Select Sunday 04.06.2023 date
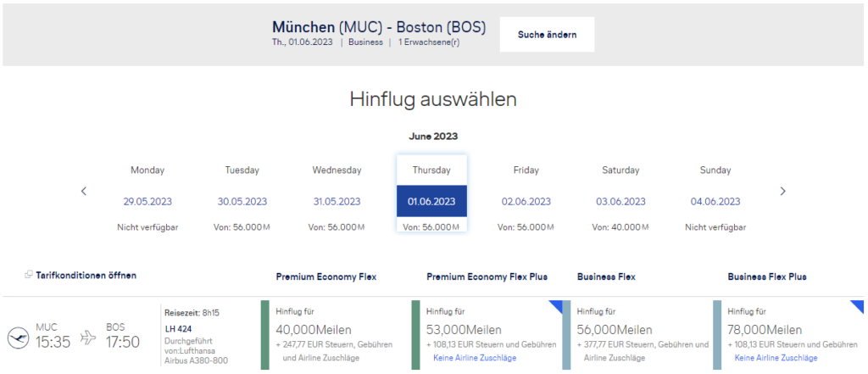The width and height of the screenshot is (868, 374). pyautogui.click(x=715, y=201)
